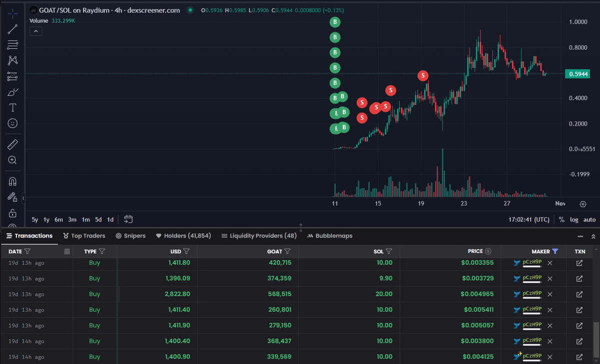Open chart settings gear icon
This screenshot has height=364, width=600.
click(582, 204)
